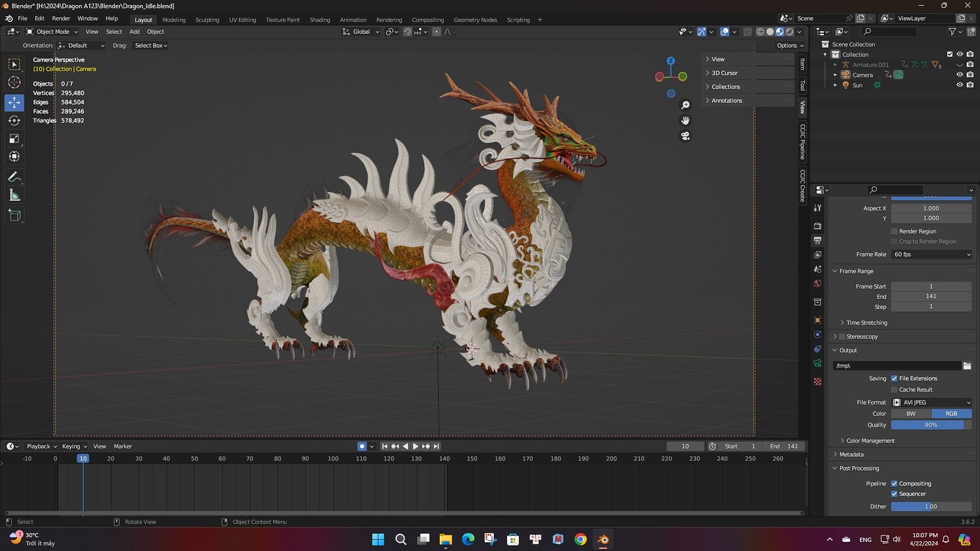Open the Object Data properties tab icon

click(817, 363)
